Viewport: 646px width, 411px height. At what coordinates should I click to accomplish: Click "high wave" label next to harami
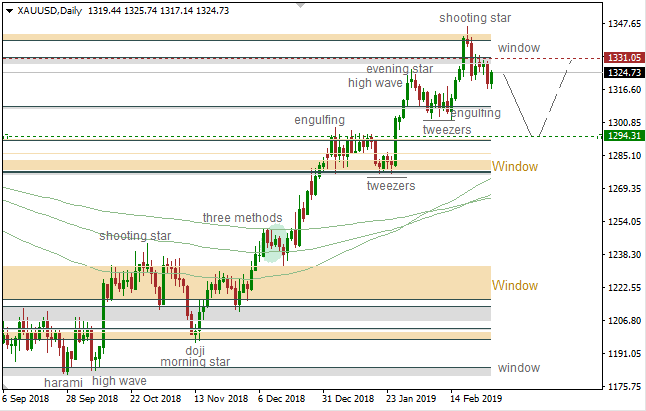point(119,381)
